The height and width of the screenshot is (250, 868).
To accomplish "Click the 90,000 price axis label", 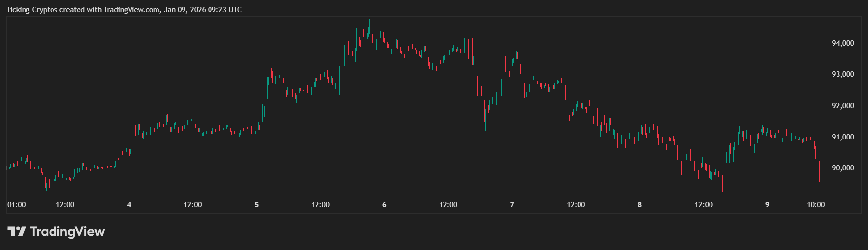I will tap(842, 168).
